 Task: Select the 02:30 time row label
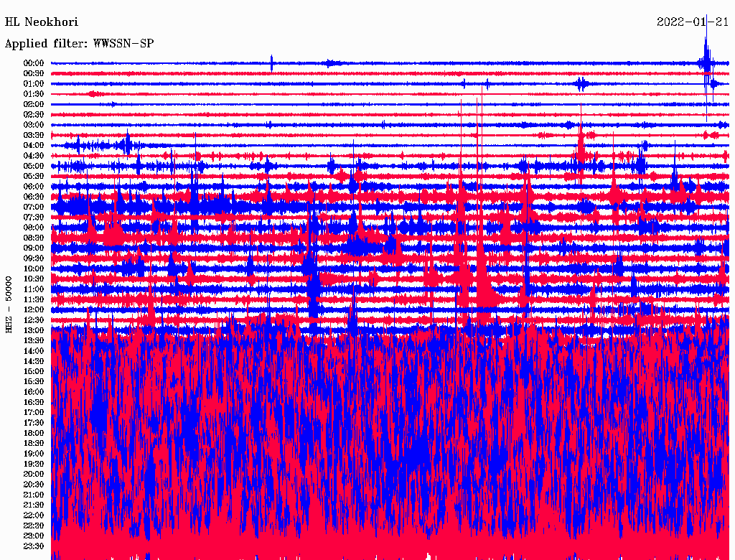coord(33,114)
